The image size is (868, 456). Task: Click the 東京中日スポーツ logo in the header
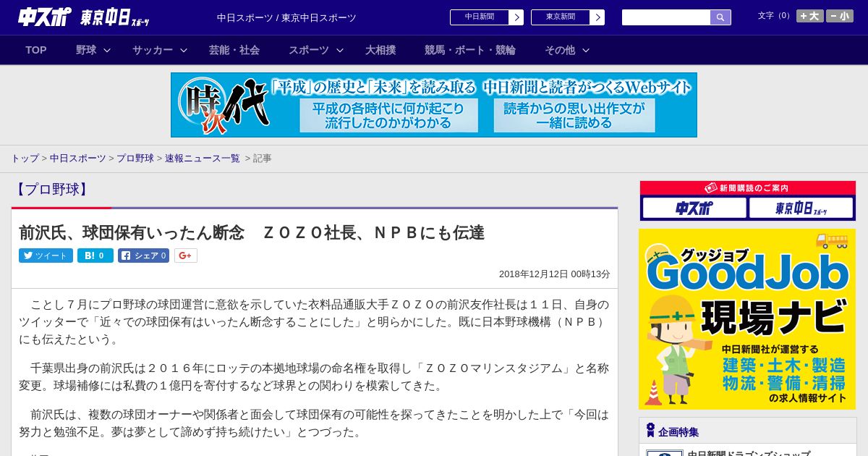pos(115,17)
